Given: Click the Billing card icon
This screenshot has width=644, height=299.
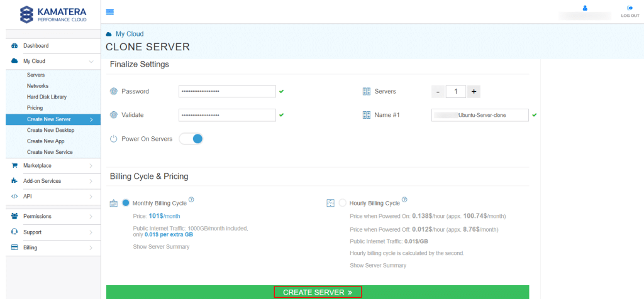Looking at the screenshot, I should (x=14, y=247).
